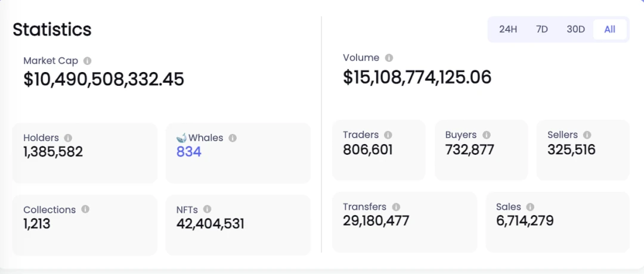
Task: Click the whale emoji icon
Action: click(181, 138)
